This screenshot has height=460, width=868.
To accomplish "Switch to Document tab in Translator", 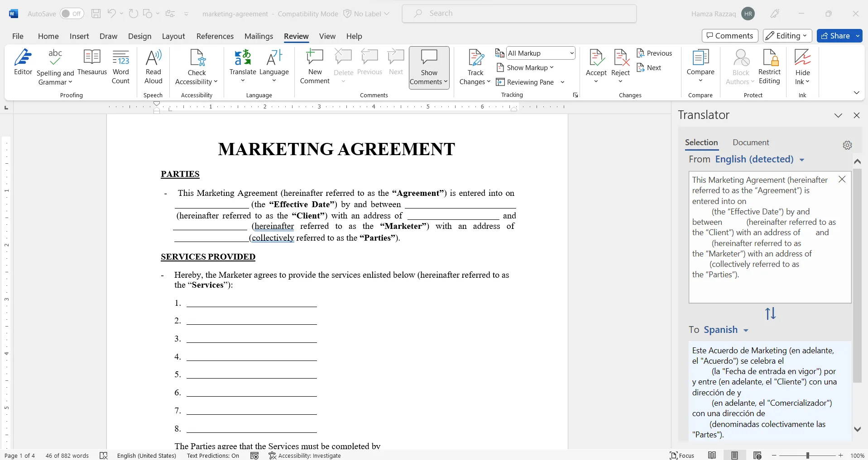I will (751, 142).
